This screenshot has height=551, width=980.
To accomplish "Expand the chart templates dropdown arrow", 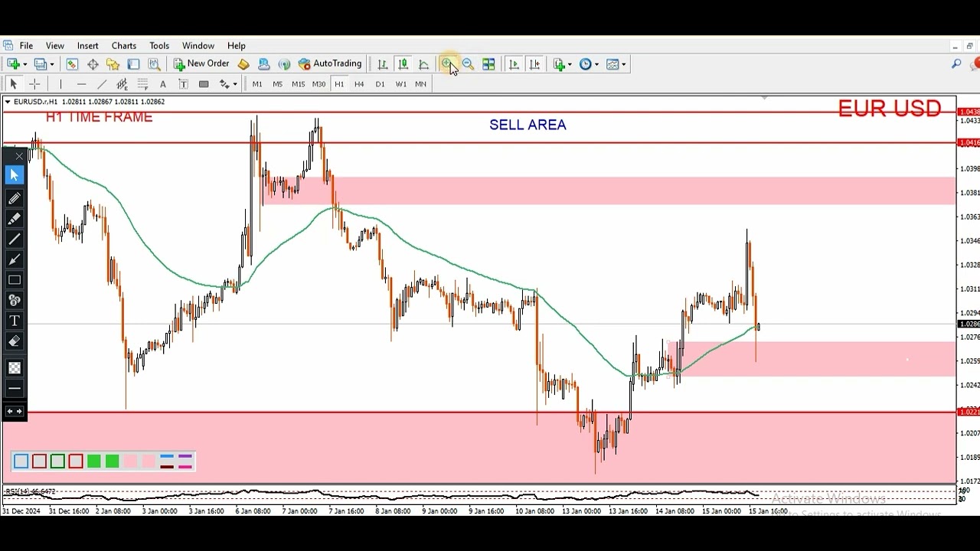I will pos(624,65).
